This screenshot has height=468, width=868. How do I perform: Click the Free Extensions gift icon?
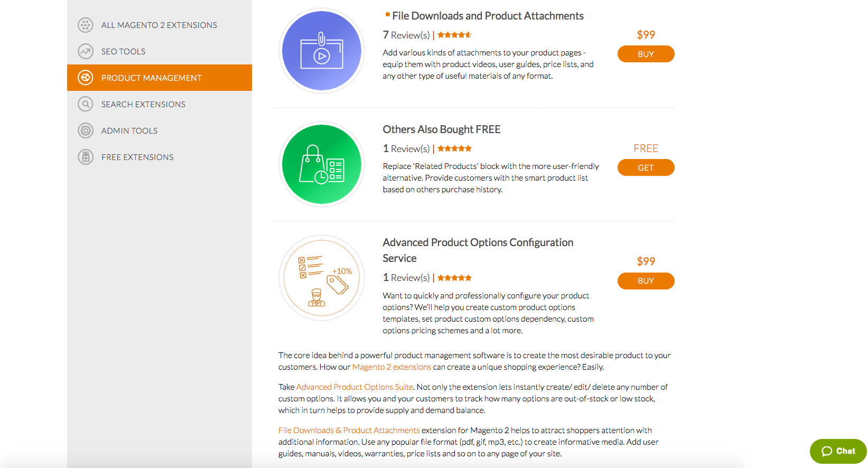pyautogui.click(x=86, y=157)
